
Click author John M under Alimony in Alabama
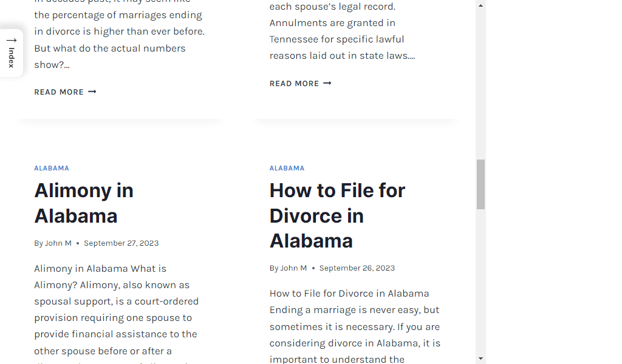pos(58,243)
